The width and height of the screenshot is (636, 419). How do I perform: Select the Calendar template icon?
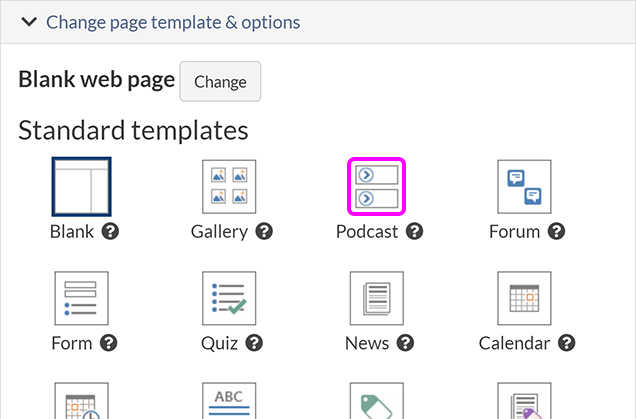[x=524, y=298]
